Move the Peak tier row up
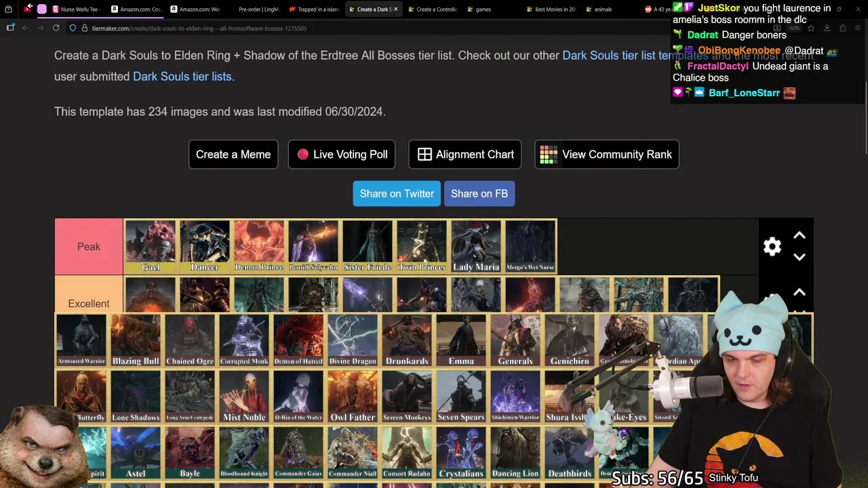Screen dimensions: 868x488 pos(800,236)
